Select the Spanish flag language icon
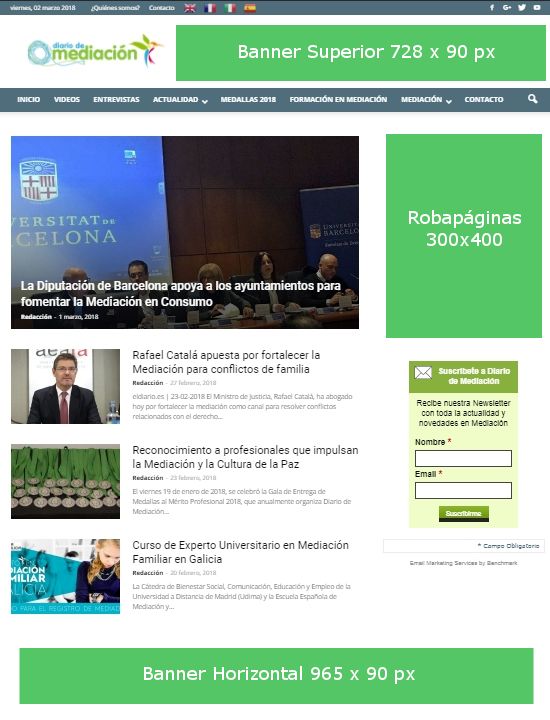550x720 pixels. 250,8
